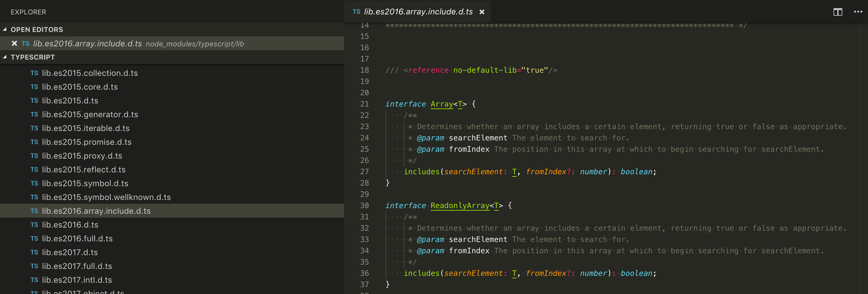Click the TS icon beside lib.es2015.core.d.ts

[34, 87]
